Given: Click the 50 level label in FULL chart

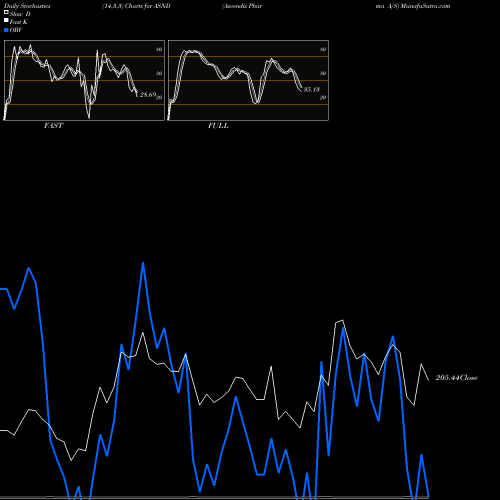Looking at the screenshot, I should tap(323, 73).
